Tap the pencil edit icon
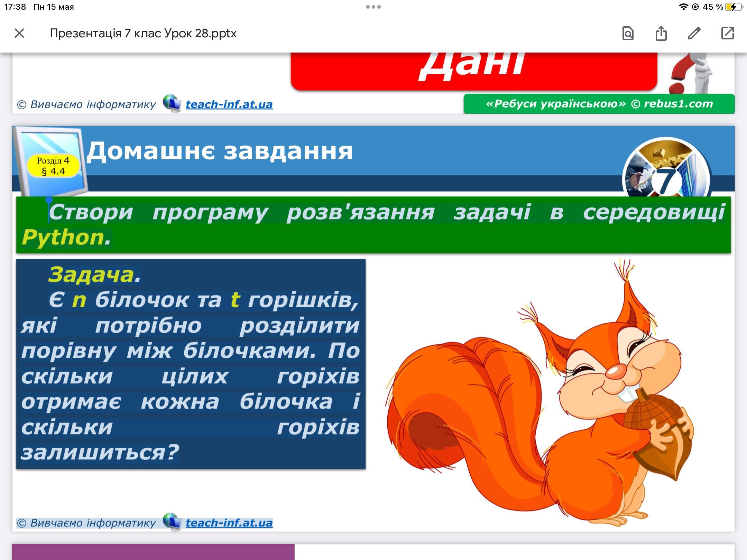The height and width of the screenshot is (560, 747). coord(694,34)
